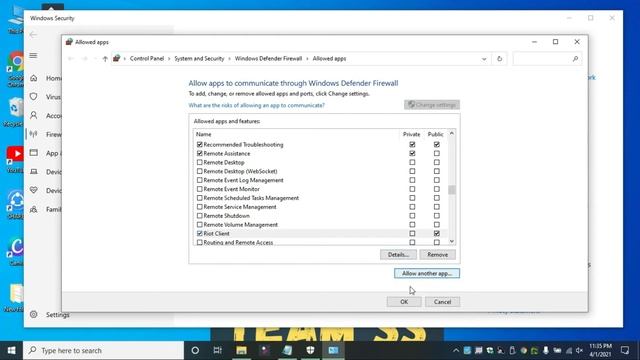The height and width of the screenshot is (360, 640).
Task: Click the Change settings button
Action: (x=432, y=105)
